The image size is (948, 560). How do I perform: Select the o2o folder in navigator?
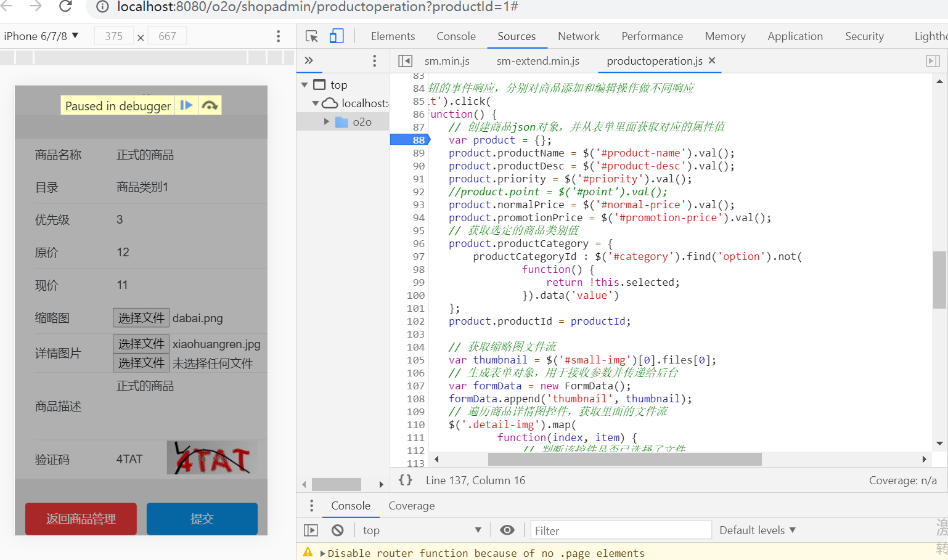[x=353, y=122]
